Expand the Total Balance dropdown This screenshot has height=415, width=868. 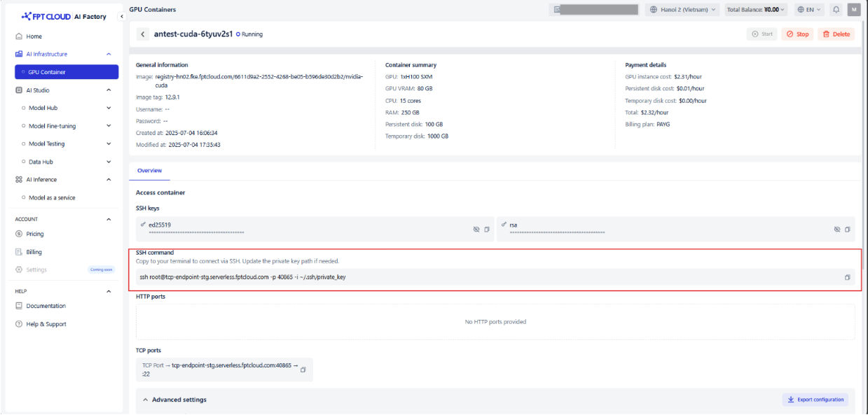click(756, 10)
